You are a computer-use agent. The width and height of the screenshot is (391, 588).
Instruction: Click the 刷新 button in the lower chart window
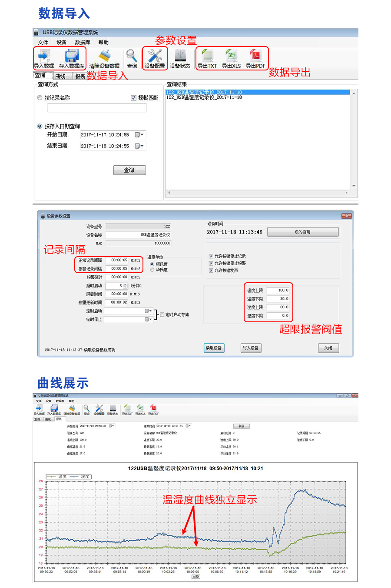[242, 426]
